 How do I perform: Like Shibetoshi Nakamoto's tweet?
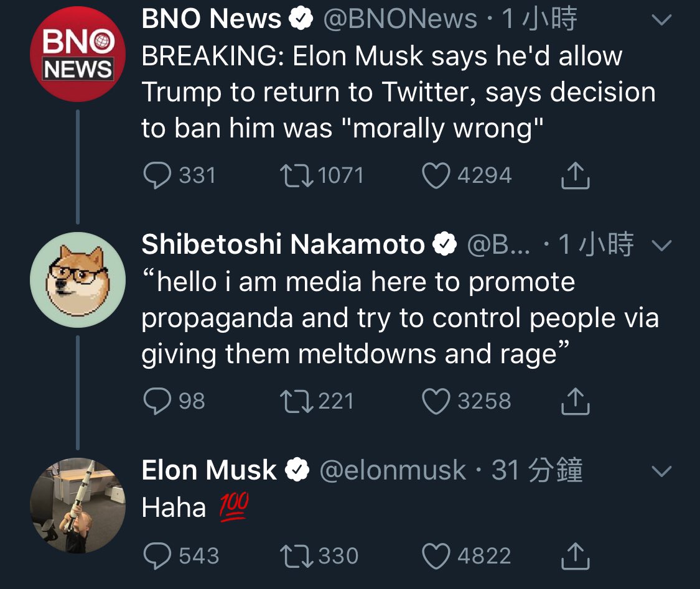pyautogui.click(x=436, y=401)
